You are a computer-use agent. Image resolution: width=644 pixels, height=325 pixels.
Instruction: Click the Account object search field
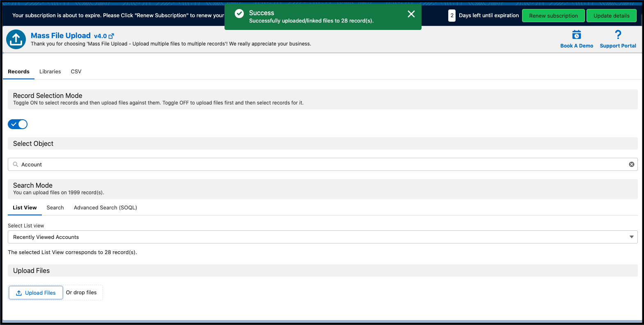pos(323,164)
